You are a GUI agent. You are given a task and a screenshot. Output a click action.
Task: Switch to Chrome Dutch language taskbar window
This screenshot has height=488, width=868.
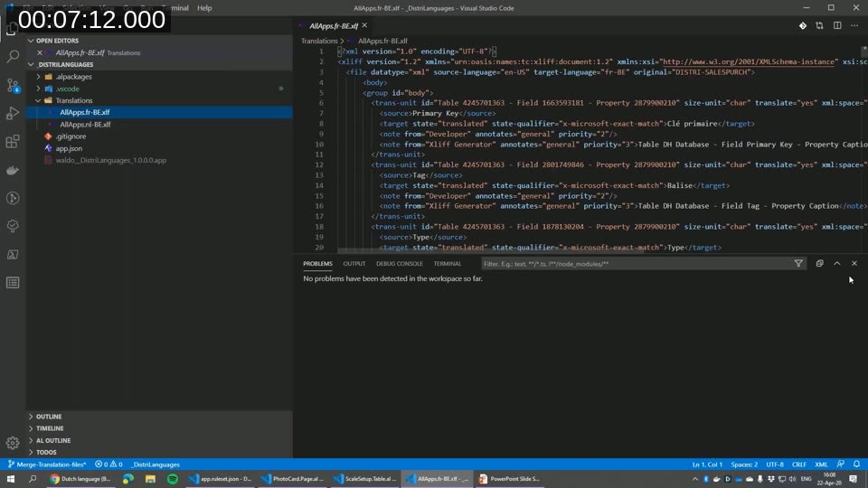click(80, 479)
